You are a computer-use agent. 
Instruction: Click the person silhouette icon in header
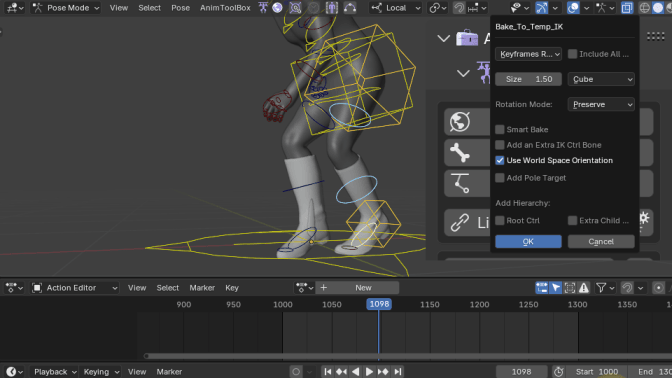(332, 8)
